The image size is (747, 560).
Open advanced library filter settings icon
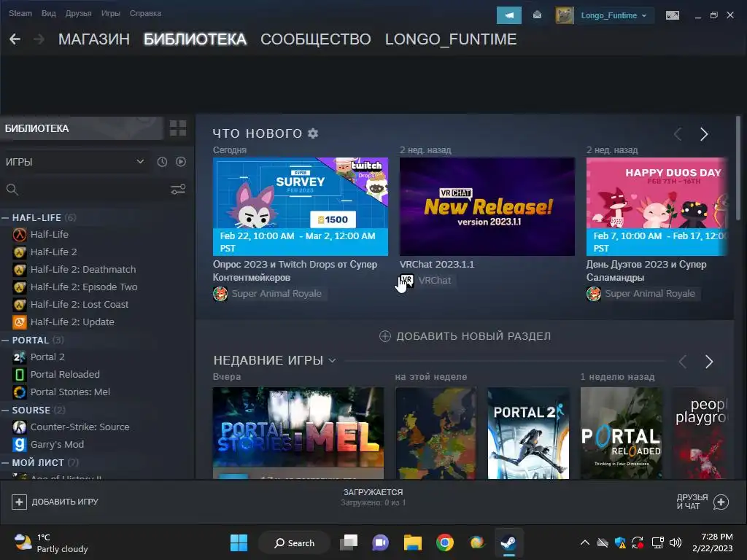178,190
